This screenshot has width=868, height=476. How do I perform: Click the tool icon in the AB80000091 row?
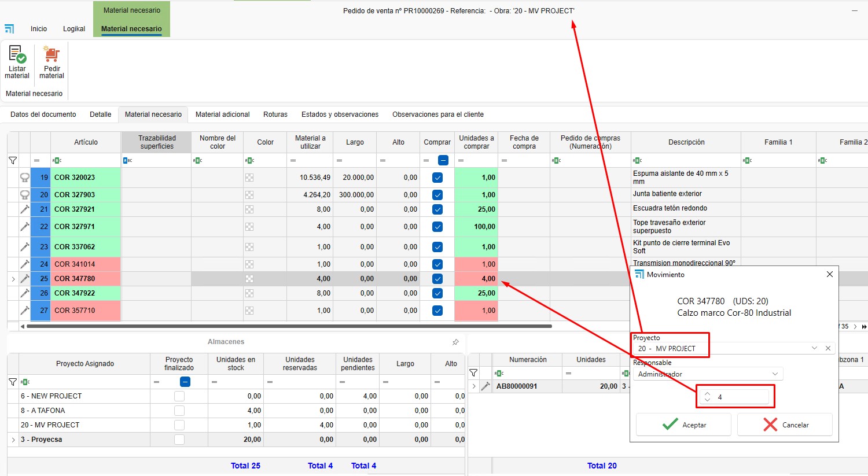coord(486,386)
